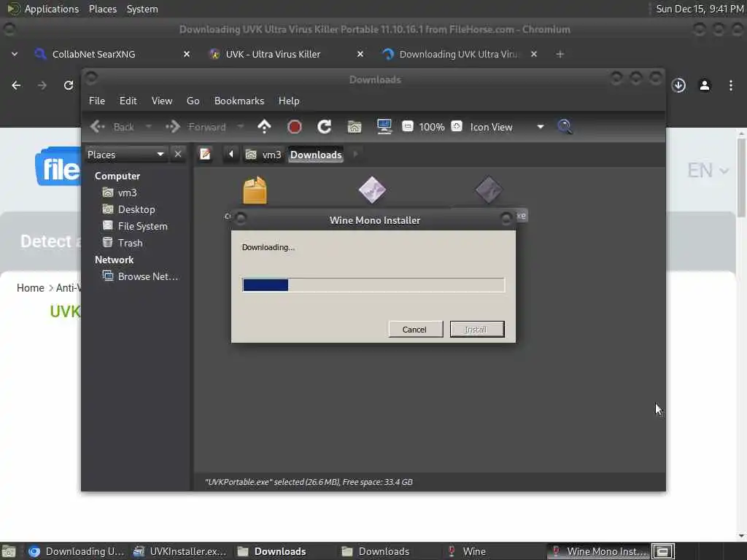
Task: Switch to UVK - Ultra Virus Killer tab
Action: [x=273, y=54]
